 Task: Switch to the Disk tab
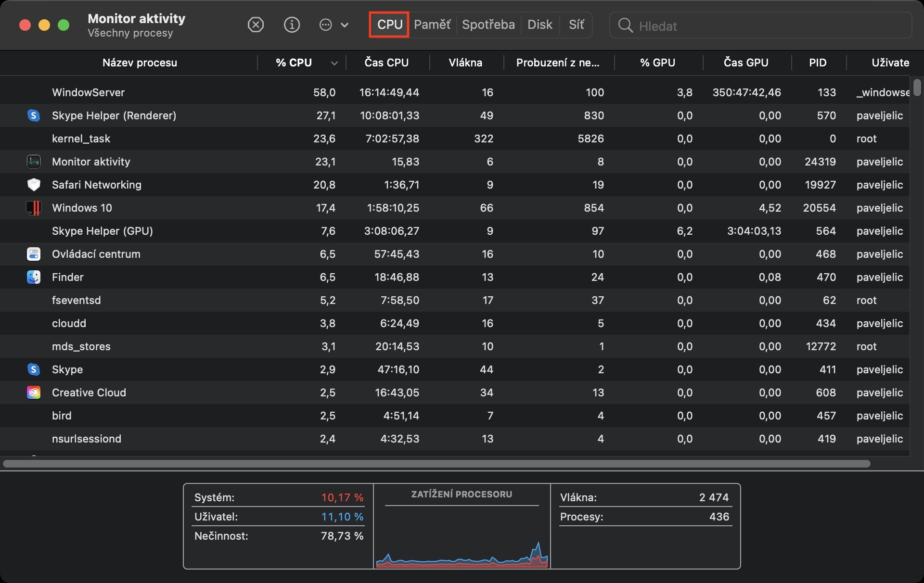pos(539,25)
